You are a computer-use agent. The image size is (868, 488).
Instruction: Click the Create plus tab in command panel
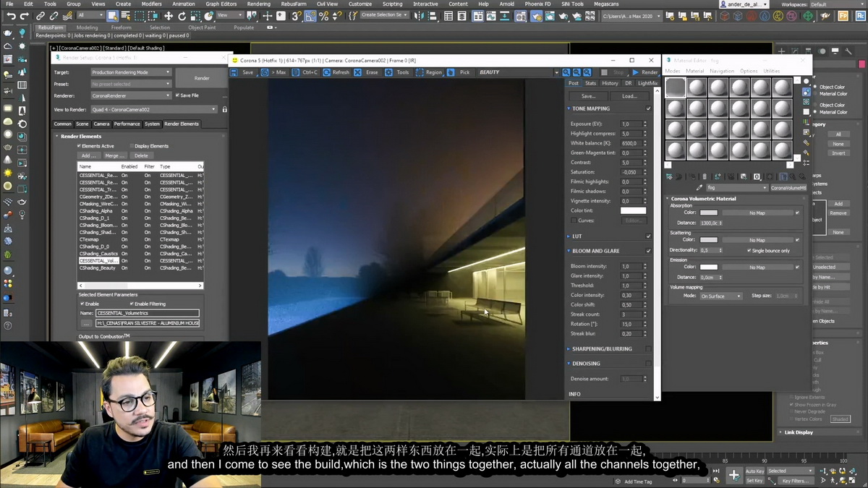[x=781, y=52]
